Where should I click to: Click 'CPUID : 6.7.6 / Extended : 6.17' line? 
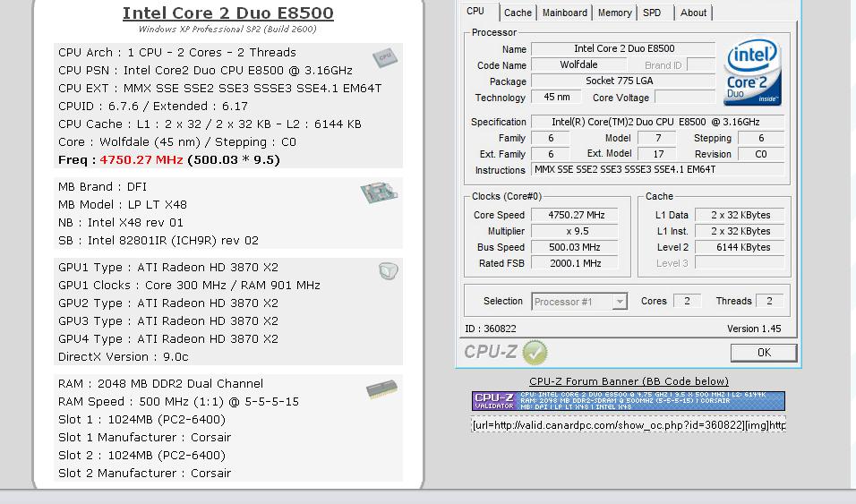(153, 106)
